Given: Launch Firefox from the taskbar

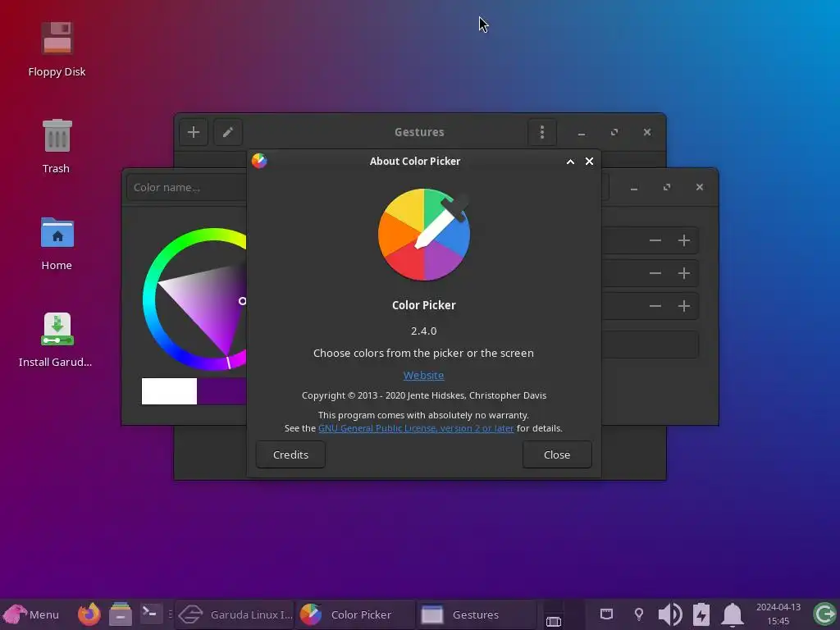Looking at the screenshot, I should click(x=89, y=614).
